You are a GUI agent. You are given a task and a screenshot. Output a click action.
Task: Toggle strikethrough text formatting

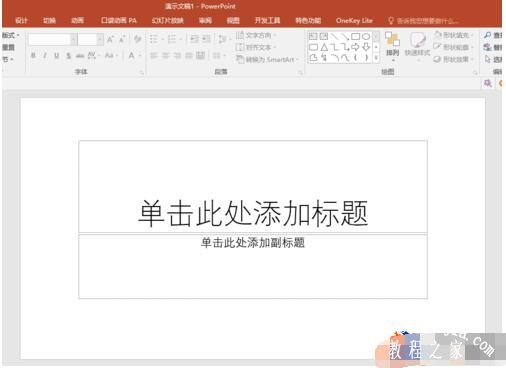(x=80, y=56)
